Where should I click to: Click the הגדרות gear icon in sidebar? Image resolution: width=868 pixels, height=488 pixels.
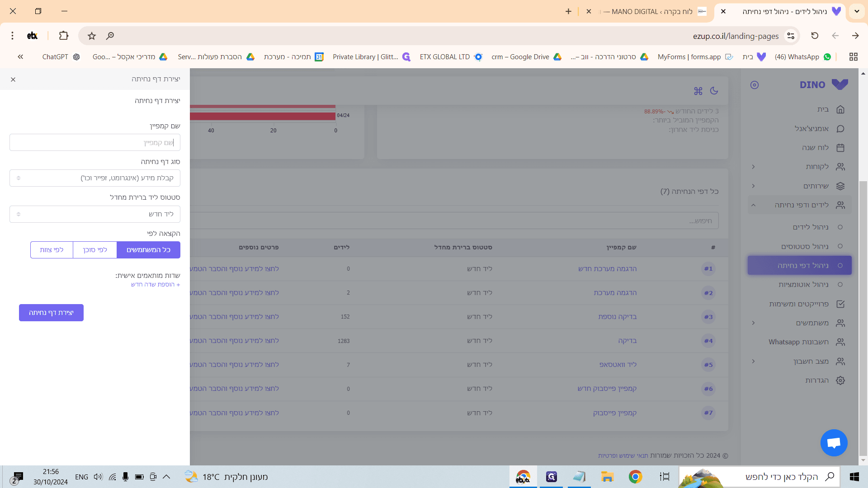840,380
